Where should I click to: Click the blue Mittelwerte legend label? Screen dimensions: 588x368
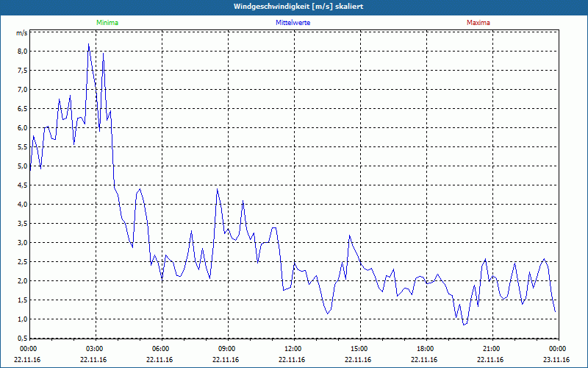(x=293, y=23)
